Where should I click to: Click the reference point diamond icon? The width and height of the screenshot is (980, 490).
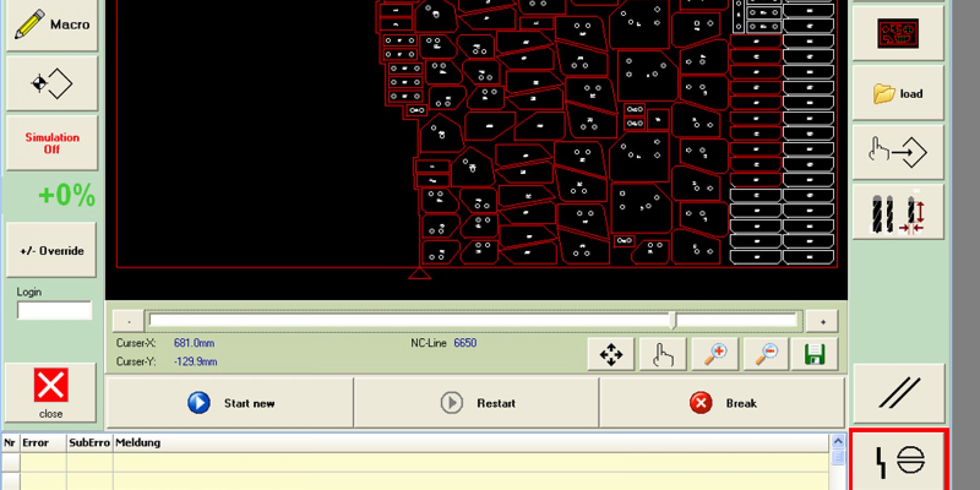52,84
